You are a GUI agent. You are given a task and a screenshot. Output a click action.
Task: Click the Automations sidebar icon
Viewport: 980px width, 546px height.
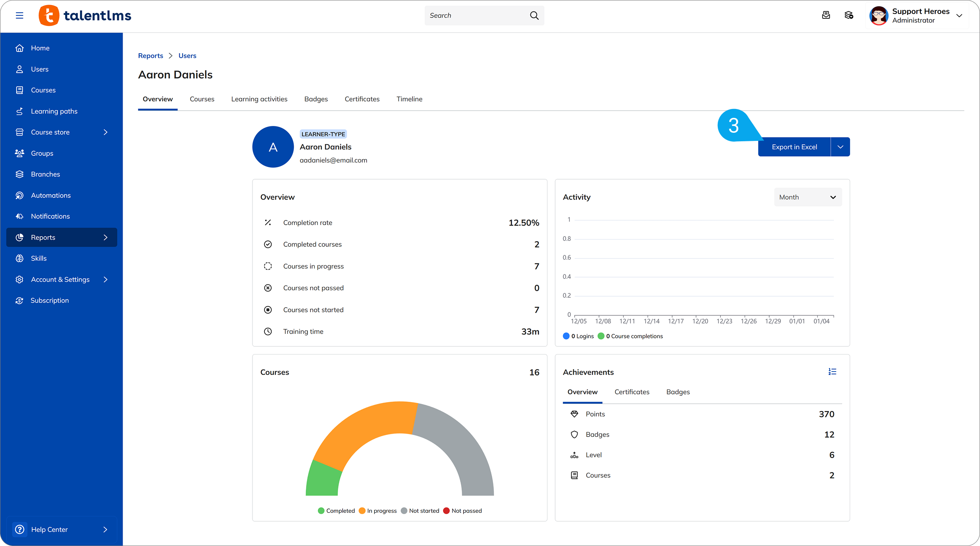pos(20,195)
